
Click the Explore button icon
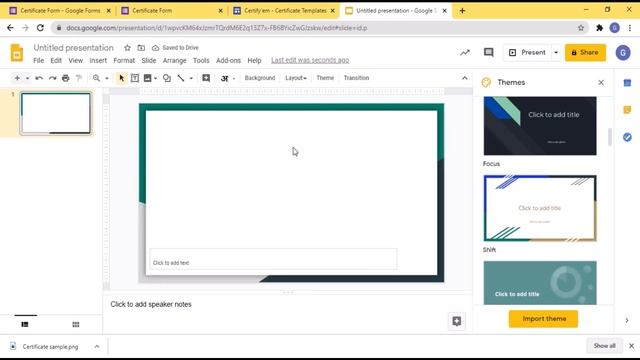pos(456,321)
